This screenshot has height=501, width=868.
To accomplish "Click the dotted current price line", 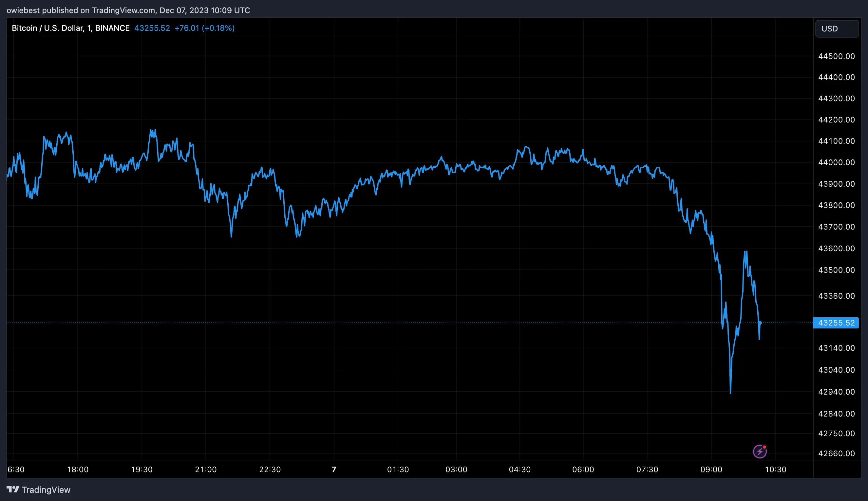I will [413, 323].
